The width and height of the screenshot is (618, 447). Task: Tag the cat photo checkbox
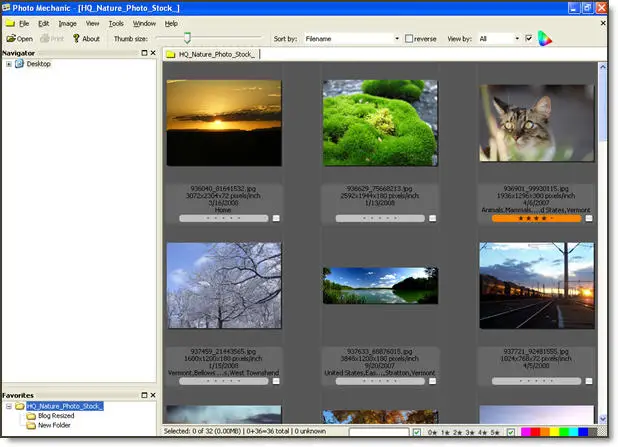589,218
